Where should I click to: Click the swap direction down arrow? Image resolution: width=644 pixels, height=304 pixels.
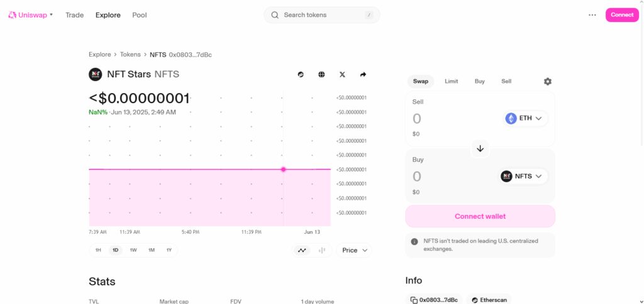(480, 148)
